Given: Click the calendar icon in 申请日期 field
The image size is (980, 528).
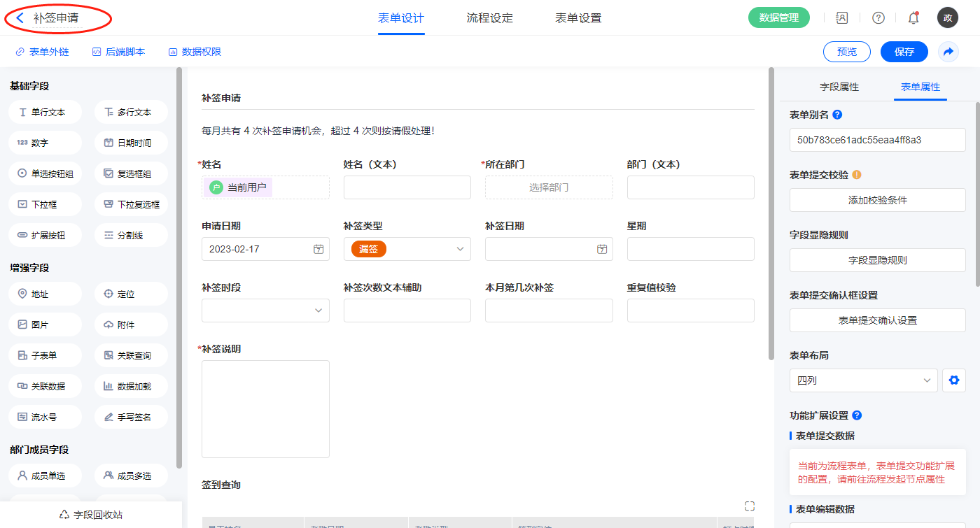Looking at the screenshot, I should 318,249.
